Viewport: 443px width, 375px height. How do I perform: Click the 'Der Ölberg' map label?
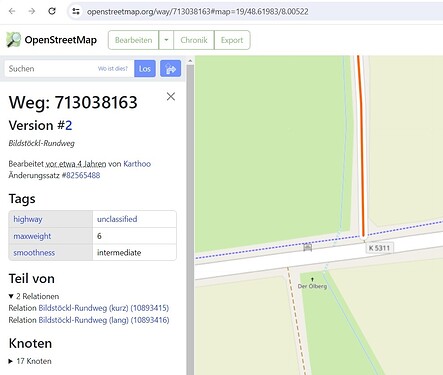[312, 286]
